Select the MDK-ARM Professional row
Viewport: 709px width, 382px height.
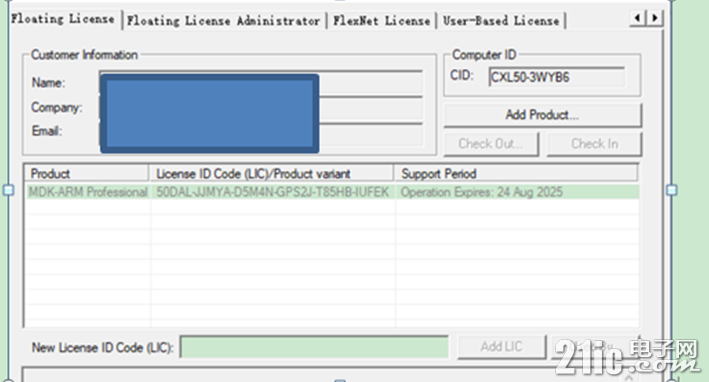click(x=332, y=192)
